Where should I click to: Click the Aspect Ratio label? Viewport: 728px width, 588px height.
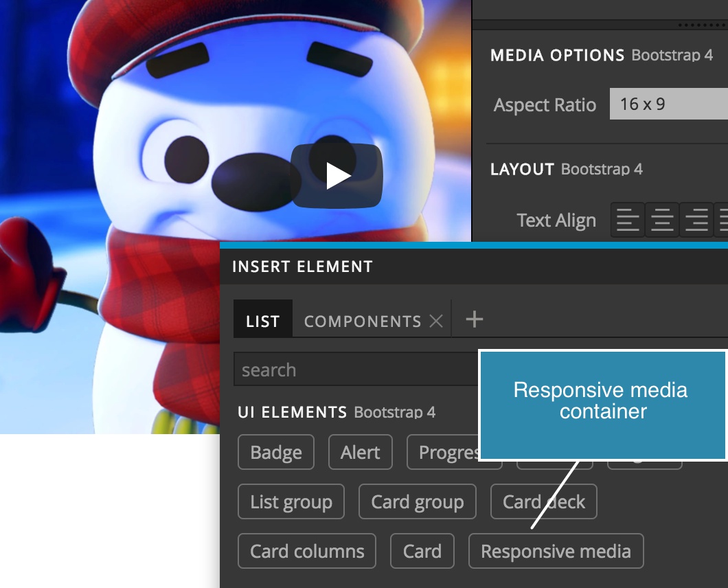pyautogui.click(x=545, y=105)
